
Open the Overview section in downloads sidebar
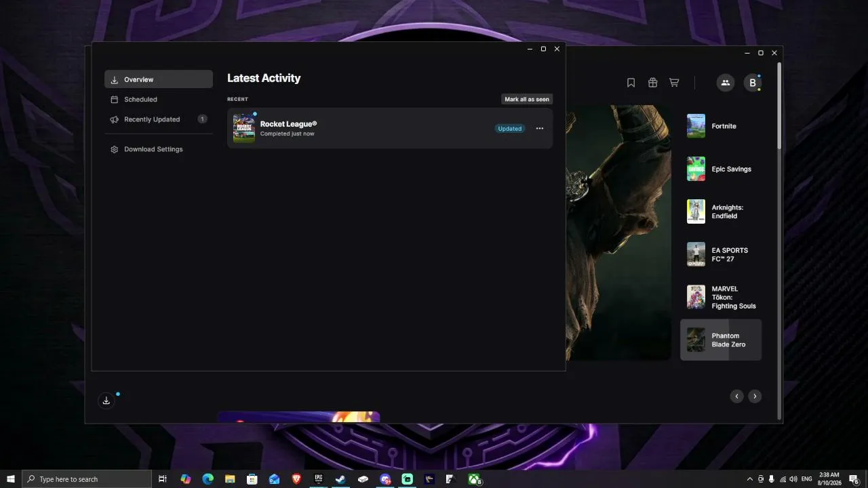click(x=159, y=79)
